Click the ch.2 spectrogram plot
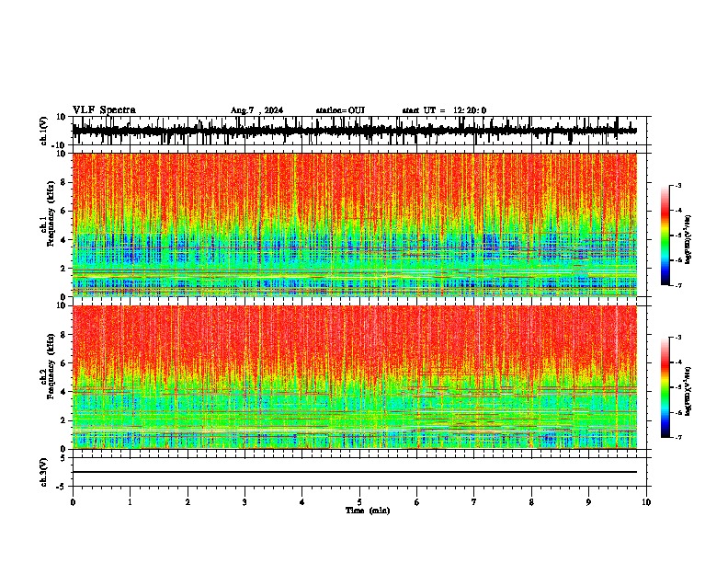728x563 pixels. pyautogui.click(x=354, y=377)
